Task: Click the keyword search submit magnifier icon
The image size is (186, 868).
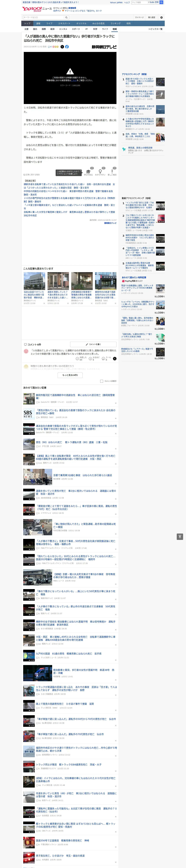Action: coord(66,18)
